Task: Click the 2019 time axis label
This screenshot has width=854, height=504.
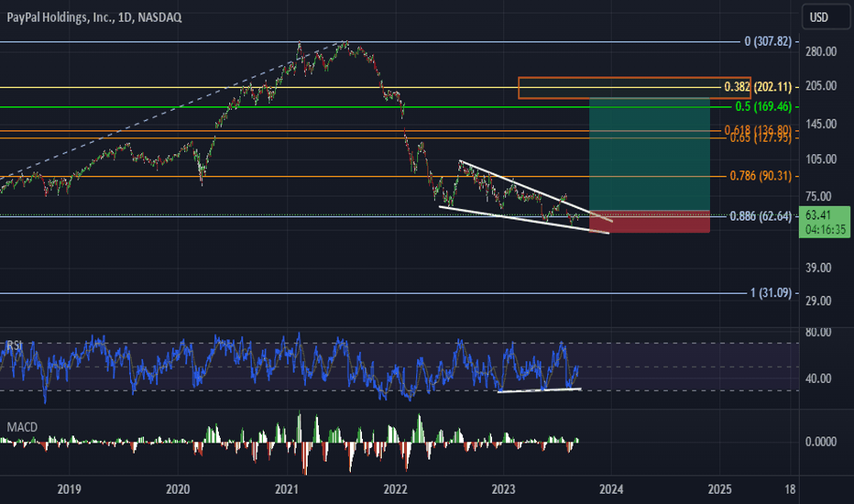Action: point(69,488)
